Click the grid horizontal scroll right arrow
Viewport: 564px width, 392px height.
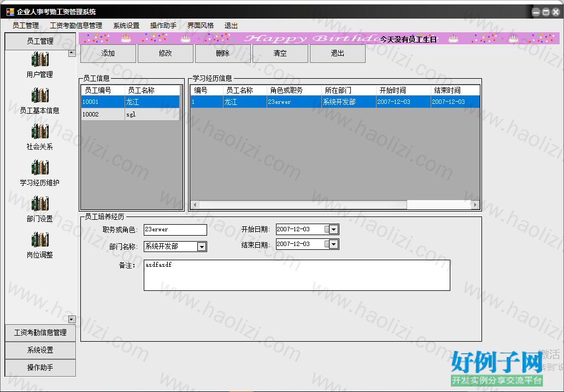[x=475, y=205]
